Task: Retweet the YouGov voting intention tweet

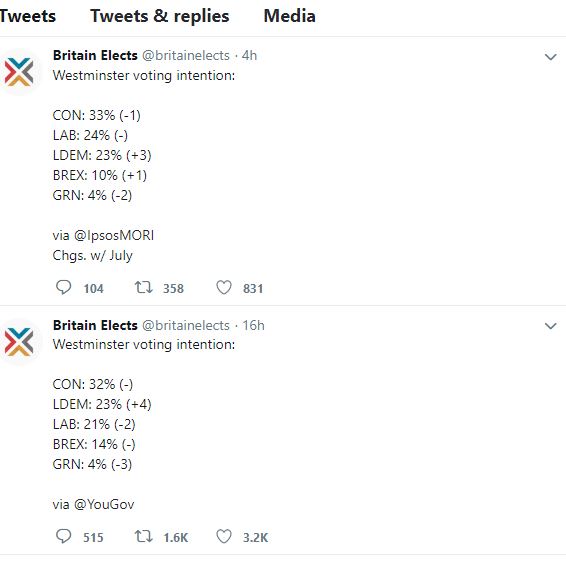Action: pos(144,536)
